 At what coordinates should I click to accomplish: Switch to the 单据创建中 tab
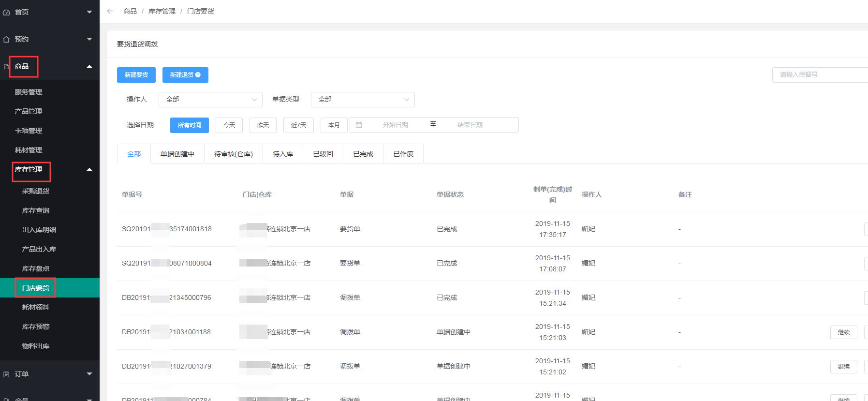(177, 154)
